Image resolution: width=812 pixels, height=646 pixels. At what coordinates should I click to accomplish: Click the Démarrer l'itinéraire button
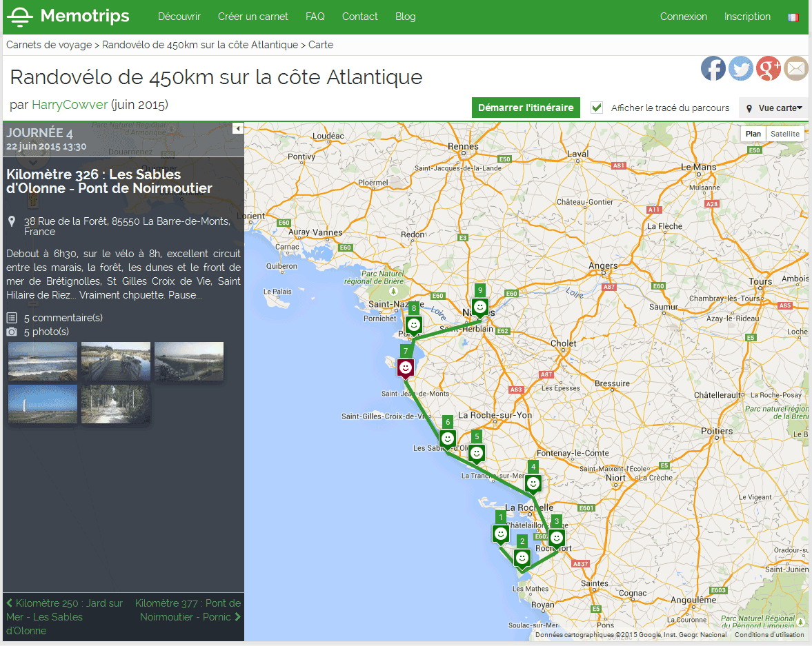pos(526,108)
